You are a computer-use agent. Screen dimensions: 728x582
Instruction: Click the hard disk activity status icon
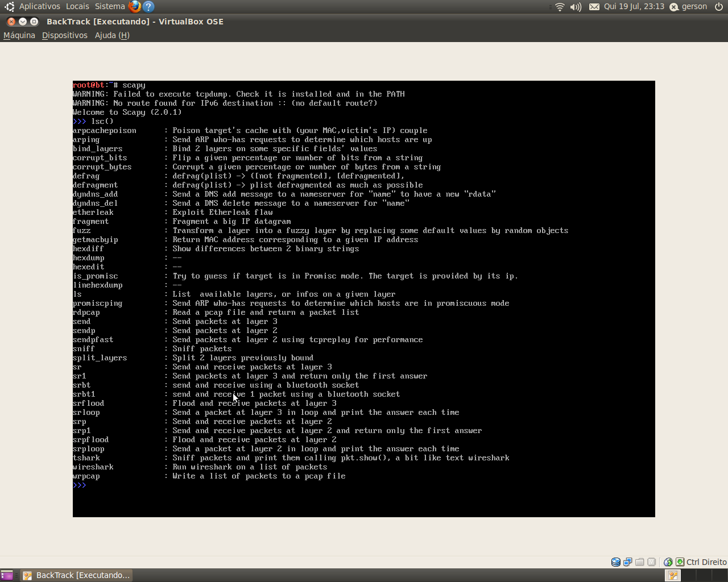[615, 562]
